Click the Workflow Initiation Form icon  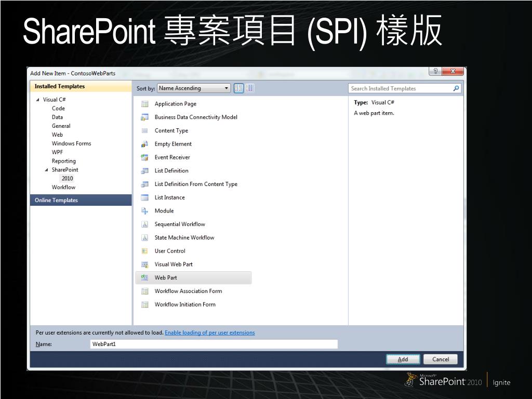[x=145, y=304]
